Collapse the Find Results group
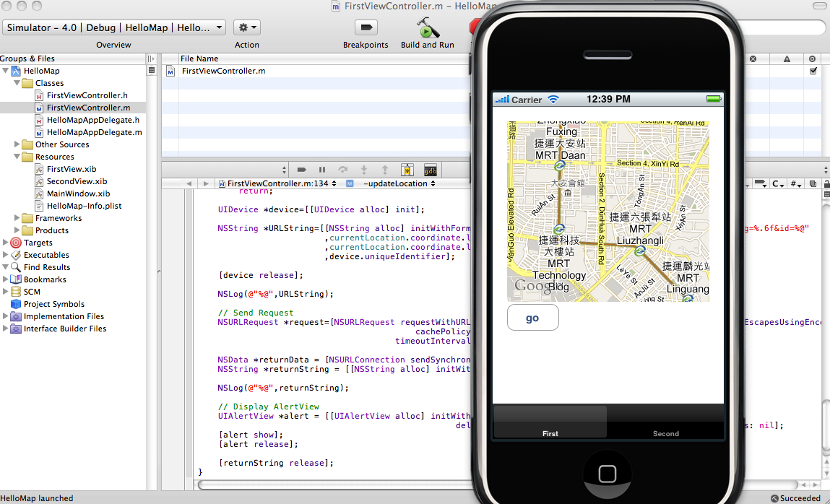The height and width of the screenshot is (504, 830). (x=5, y=266)
